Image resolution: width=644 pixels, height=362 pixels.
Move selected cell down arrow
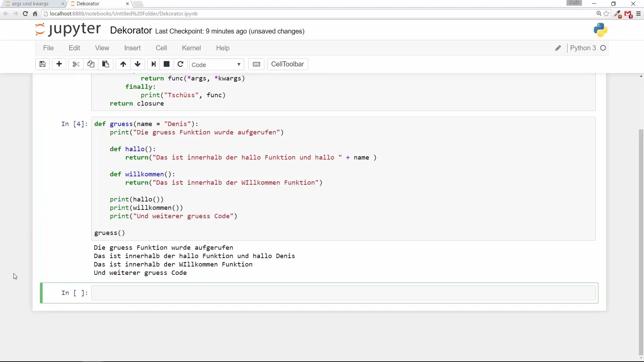pyautogui.click(x=138, y=64)
